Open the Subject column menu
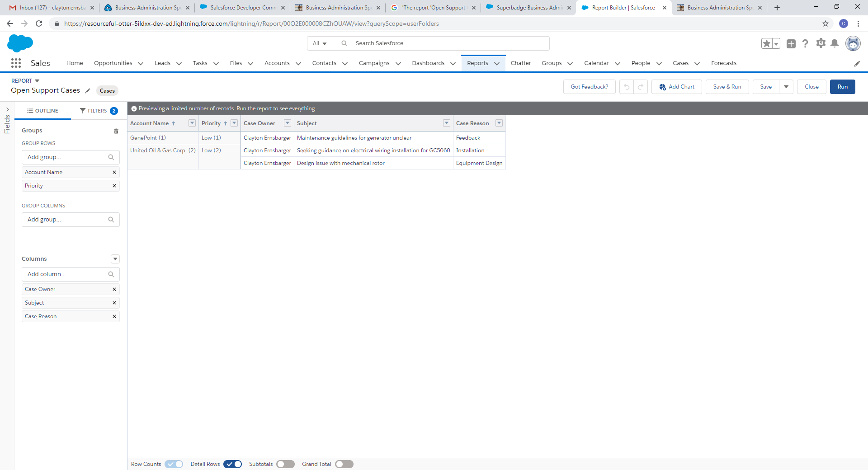Screen dimensions: 868x470 (x=447, y=123)
